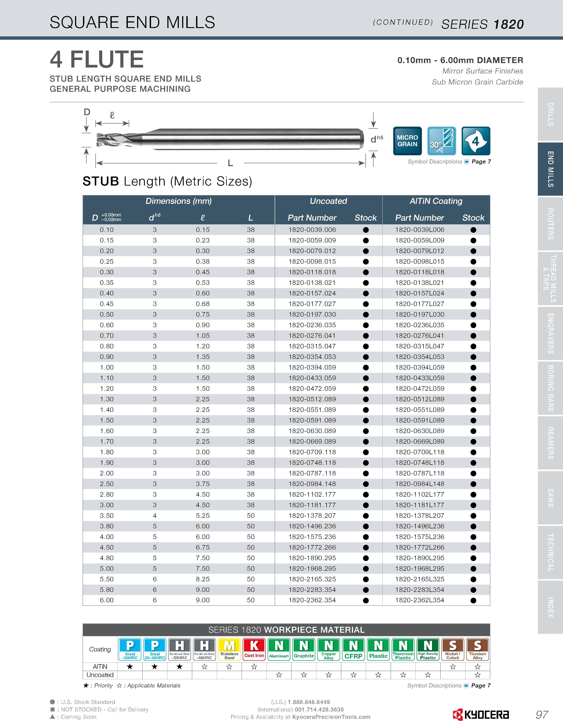This screenshot has width=563, height=728.
Task: Click page number 97
Action: [542, 715]
